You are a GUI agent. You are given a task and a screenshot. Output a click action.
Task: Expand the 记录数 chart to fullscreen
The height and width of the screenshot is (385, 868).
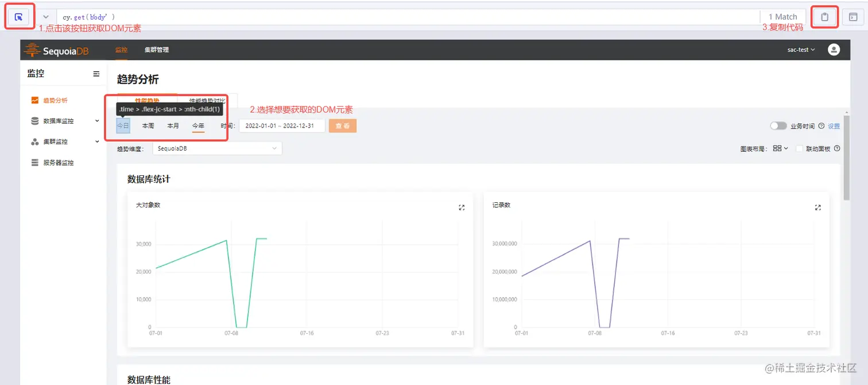(818, 207)
